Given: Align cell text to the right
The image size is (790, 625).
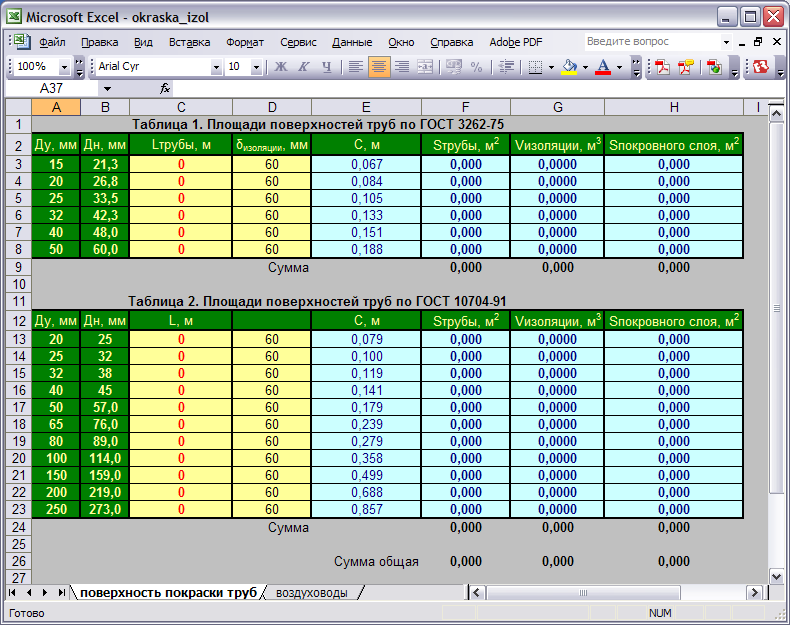Looking at the screenshot, I should click(402, 67).
